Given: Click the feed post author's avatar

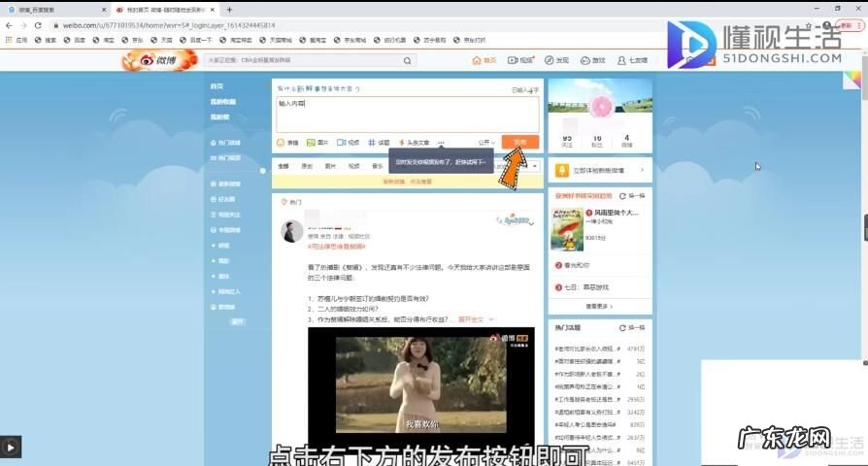Looking at the screenshot, I should (x=291, y=231).
